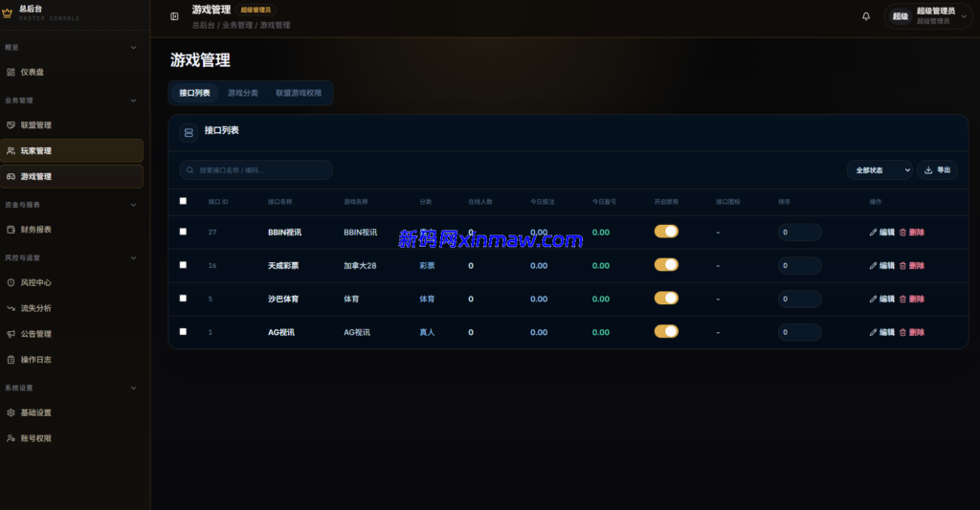Click the 风控中心 shield icon
The width and height of the screenshot is (980, 510).
click(11, 282)
